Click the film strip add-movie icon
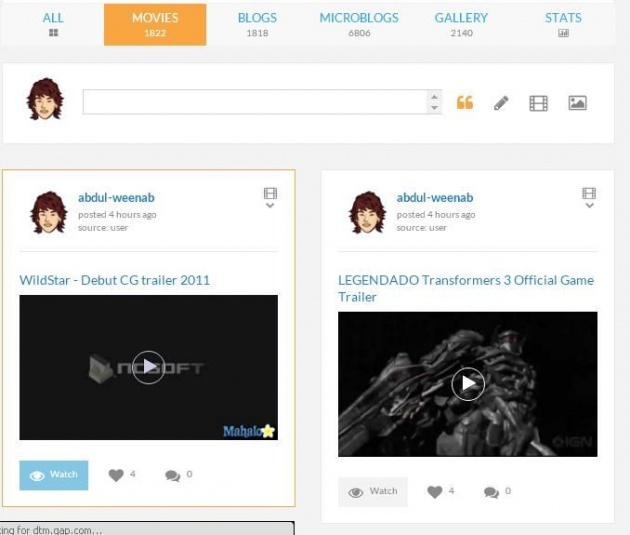 pyautogui.click(x=538, y=103)
